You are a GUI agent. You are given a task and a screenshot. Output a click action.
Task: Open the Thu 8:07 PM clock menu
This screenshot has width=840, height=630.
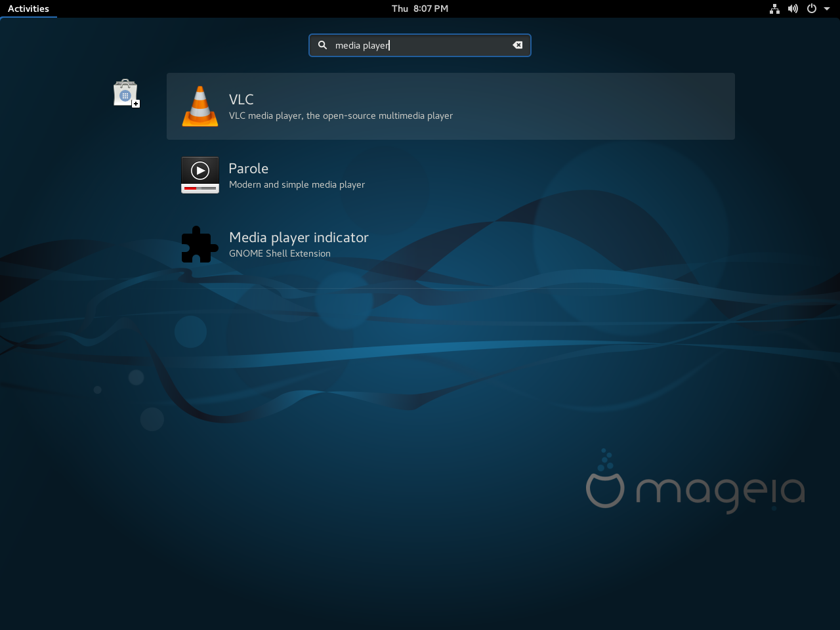point(420,9)
